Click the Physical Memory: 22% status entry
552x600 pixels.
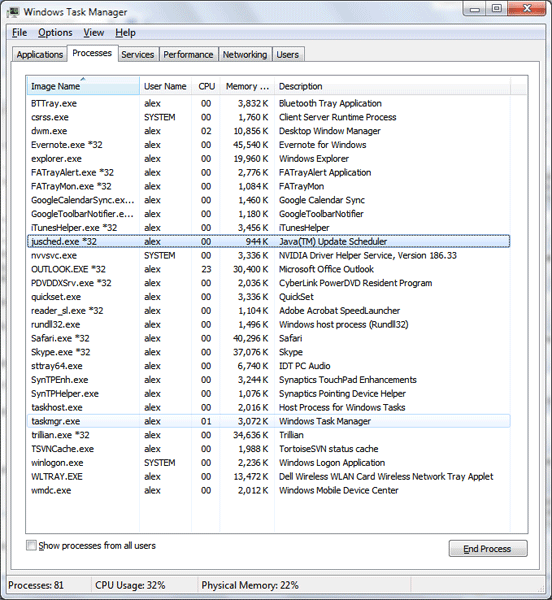click(250, 585)
